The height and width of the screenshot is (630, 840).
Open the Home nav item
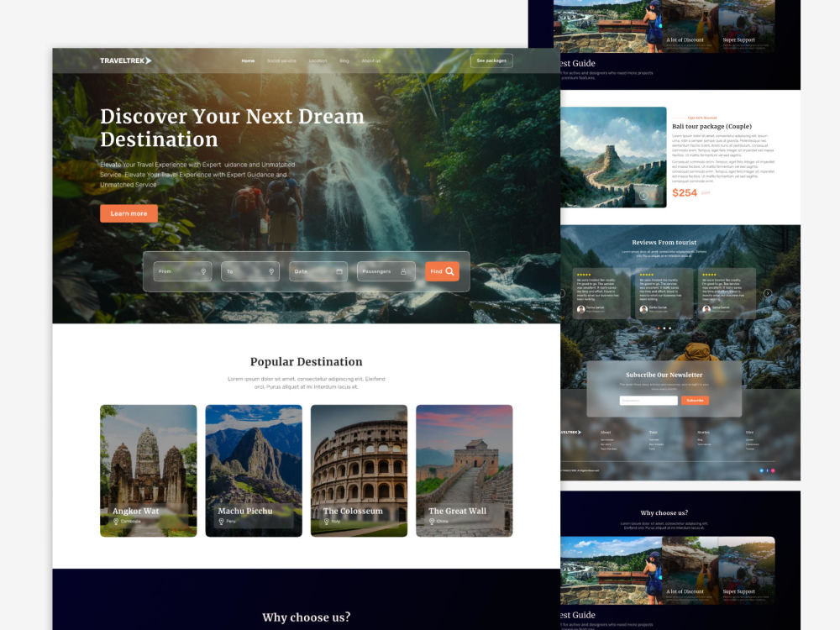point(248,60)
